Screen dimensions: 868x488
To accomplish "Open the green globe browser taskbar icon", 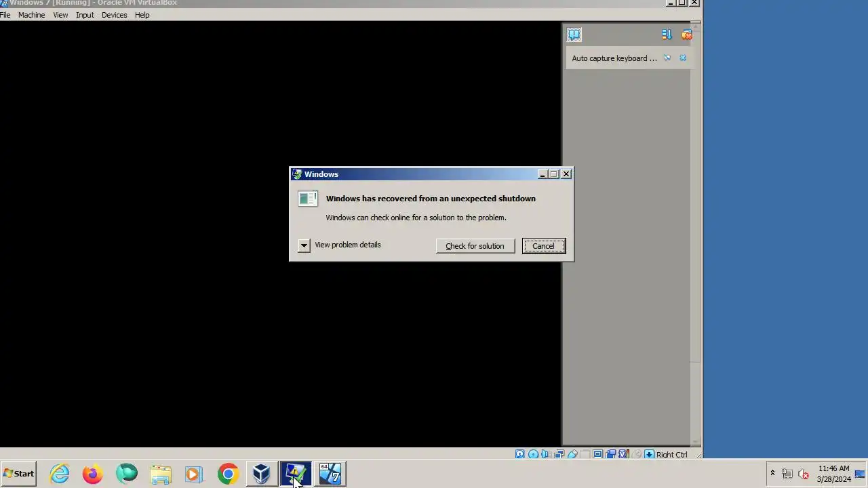I will point(127,474).
